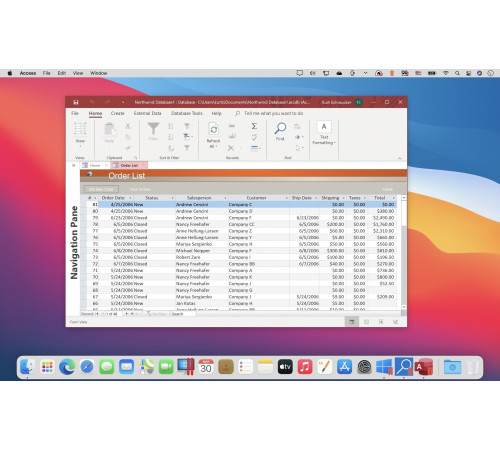Open Customer column filter dropdown
500x450 pixels.
click(286, 198)
